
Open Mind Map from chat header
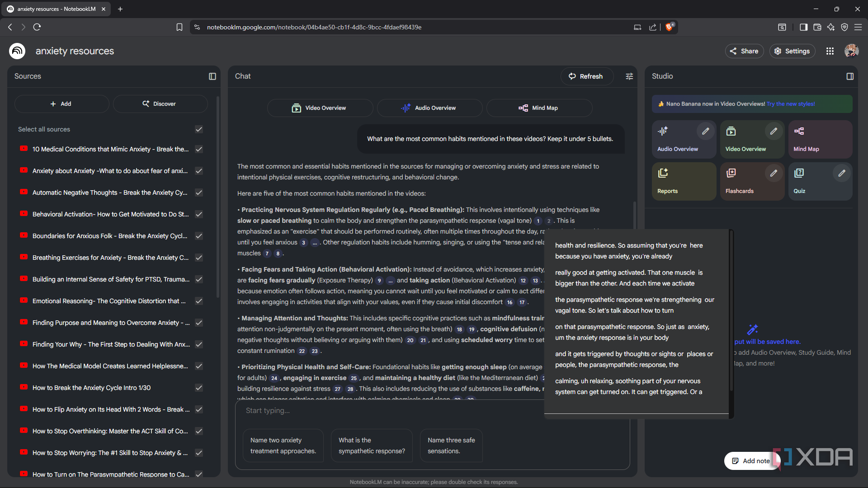[x=539, y=108]
